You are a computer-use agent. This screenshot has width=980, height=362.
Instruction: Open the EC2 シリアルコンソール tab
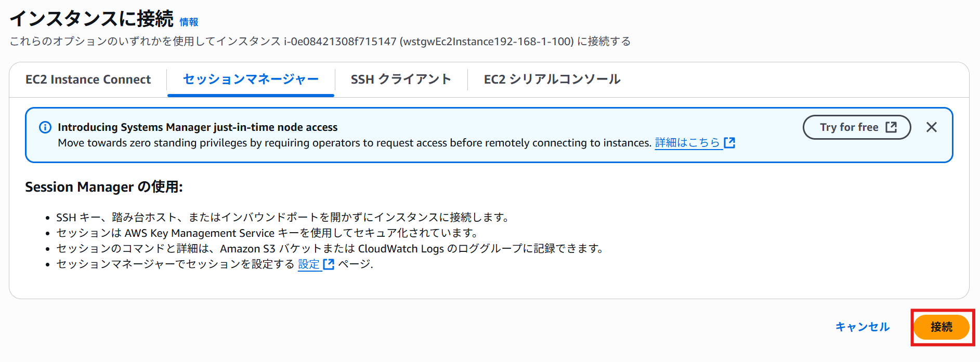[552, 79]
